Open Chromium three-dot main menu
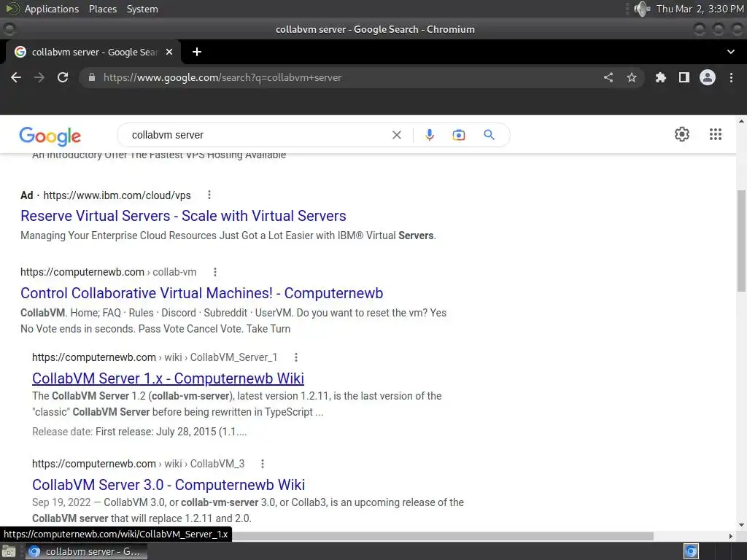This screenshot has height=560, width=747. pos(731,77)
